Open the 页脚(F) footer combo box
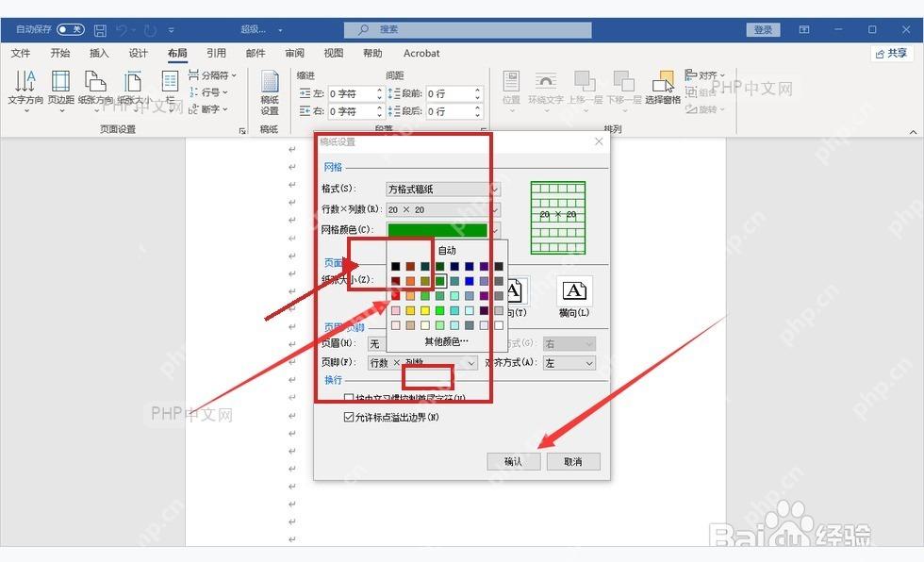This screenshot has width=924, height=562. [422, 363]
